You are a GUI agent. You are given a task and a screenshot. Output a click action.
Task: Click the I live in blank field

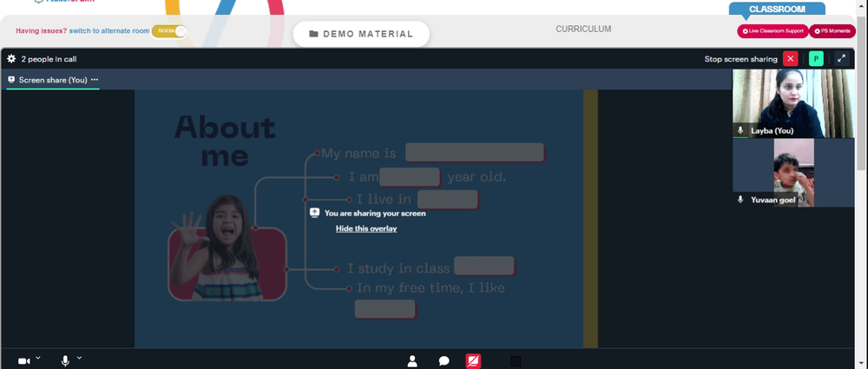click(447, 200)
